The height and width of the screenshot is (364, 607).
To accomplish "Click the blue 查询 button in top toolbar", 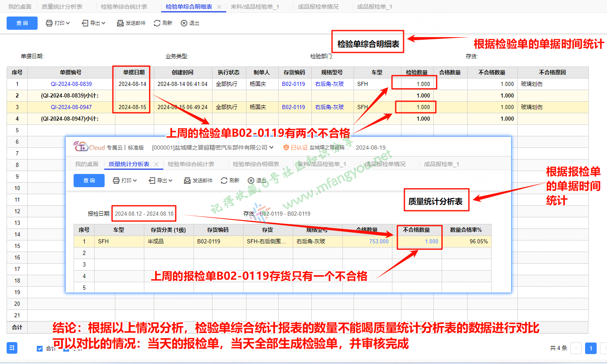I will click(22, 23).
